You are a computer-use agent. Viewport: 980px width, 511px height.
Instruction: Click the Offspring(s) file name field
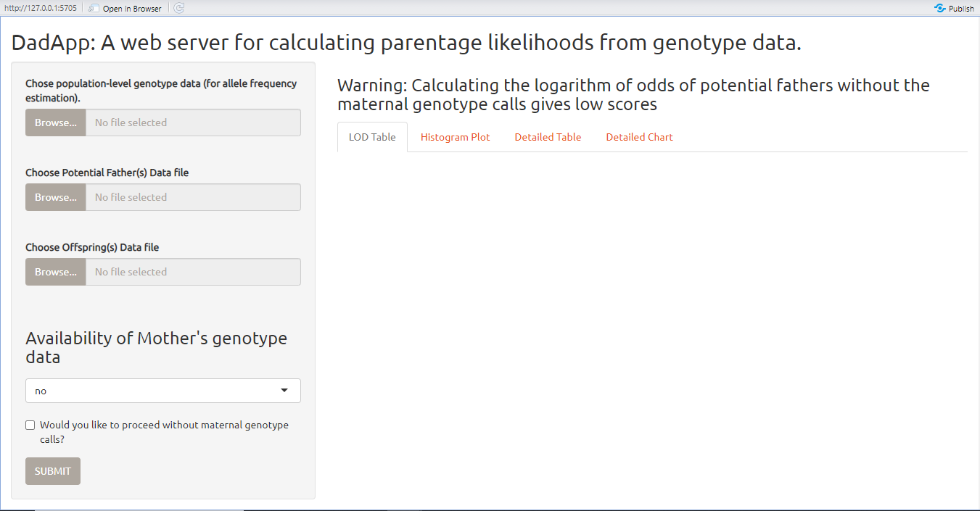[193, 272]
